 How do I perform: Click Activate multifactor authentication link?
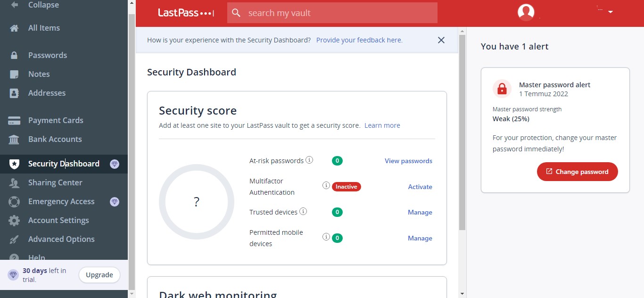tap(420, 187)
